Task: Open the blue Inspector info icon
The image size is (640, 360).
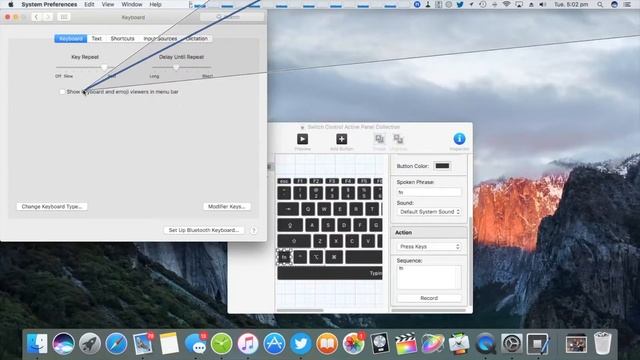Action: click(459, 139)
